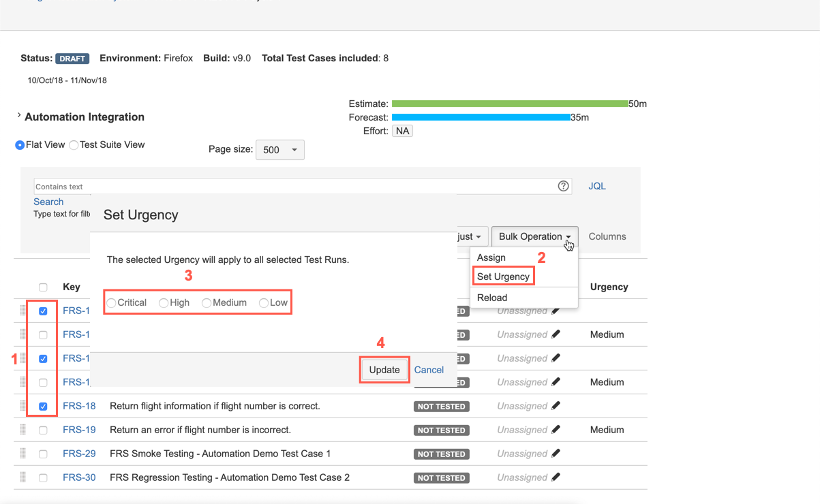Grab drag handle icon of FRS-19 row
Screen dimensions: 820x504
pos(22,430)
